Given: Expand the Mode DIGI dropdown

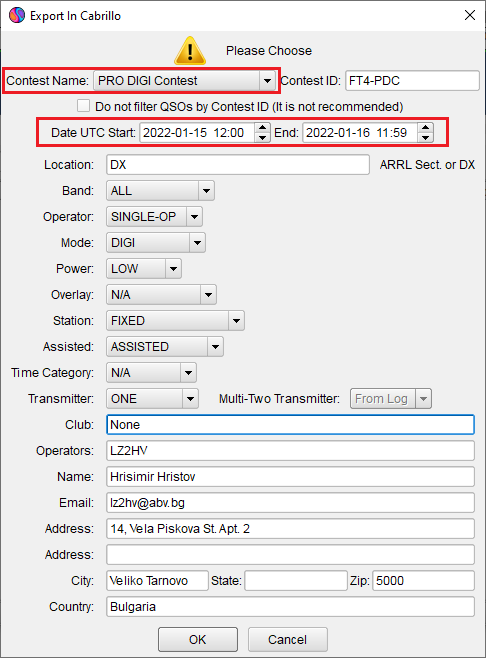Looking at the screenshot, I should (197, 243).
